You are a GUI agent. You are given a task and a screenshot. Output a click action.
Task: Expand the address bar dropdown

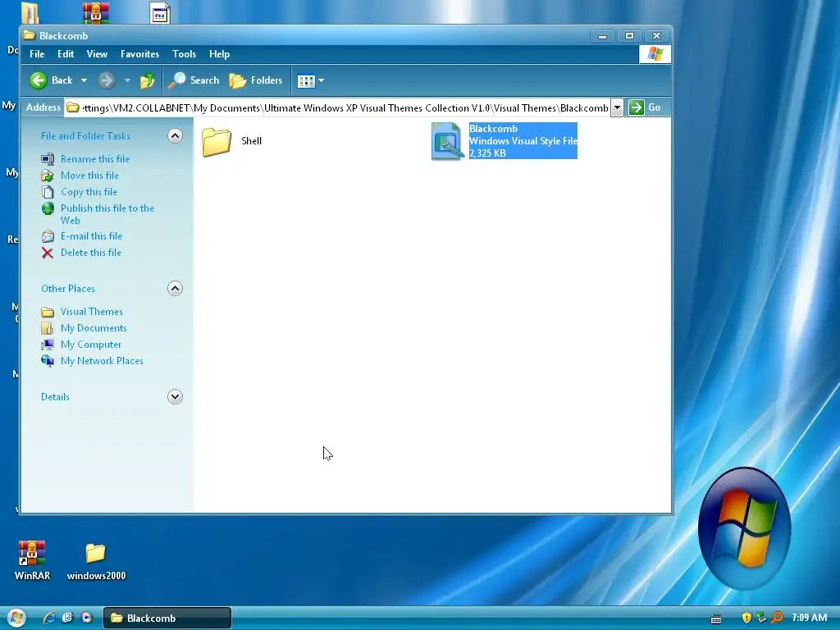click(x=617, y=107)
